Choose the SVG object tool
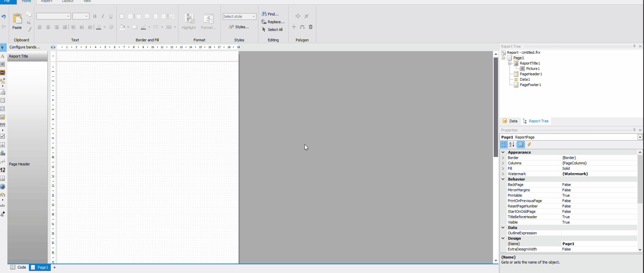 [3, 73]
